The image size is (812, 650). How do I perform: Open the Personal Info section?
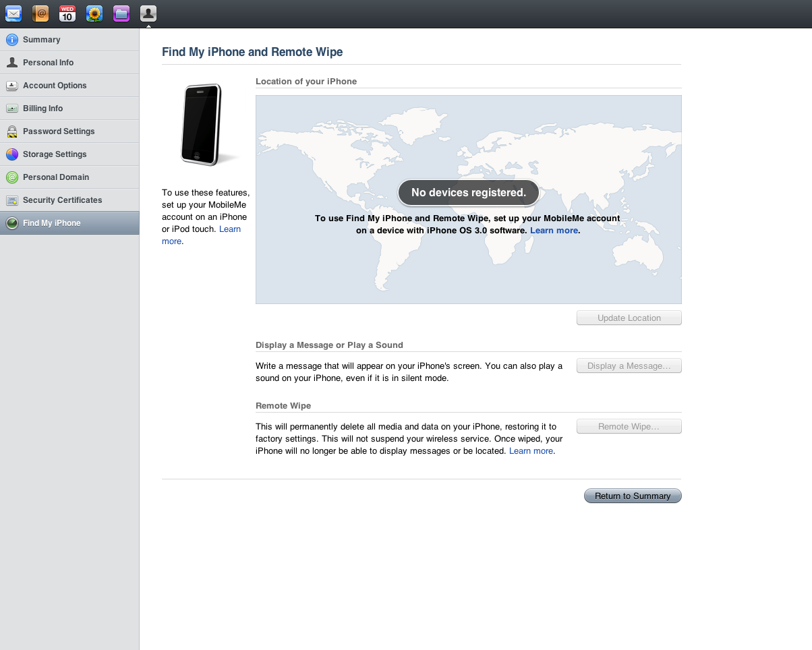point(69,63)
